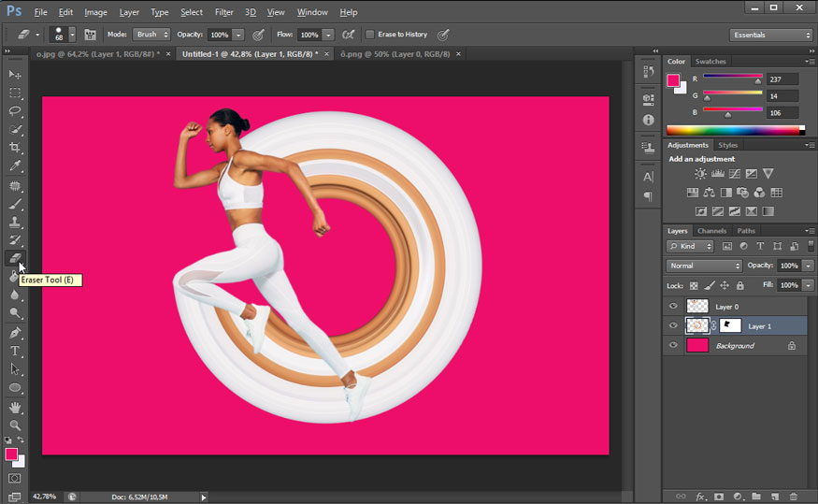Open the File menu
Viewport: 818px width, 504px height.
click(40, 12)
